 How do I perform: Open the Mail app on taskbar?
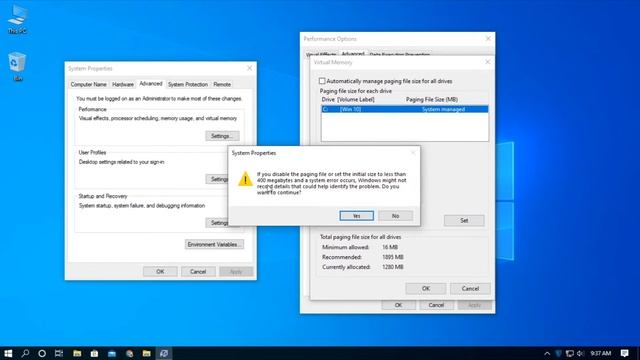[112, 353]
